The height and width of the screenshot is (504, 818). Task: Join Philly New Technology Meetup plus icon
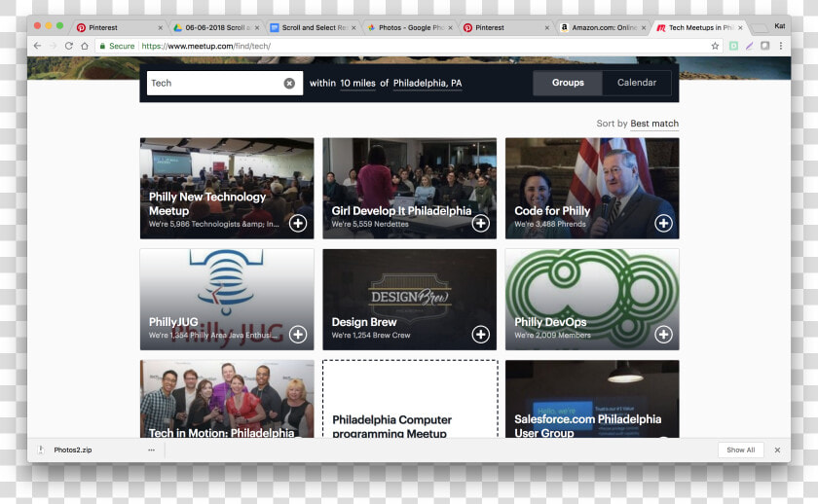pos(298,223)
